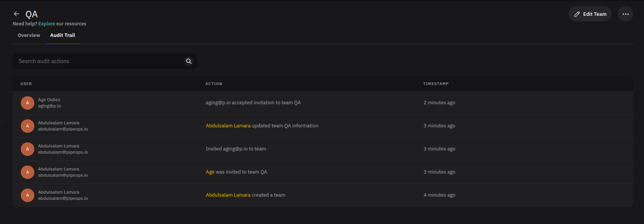Click the USER column header

26,84
